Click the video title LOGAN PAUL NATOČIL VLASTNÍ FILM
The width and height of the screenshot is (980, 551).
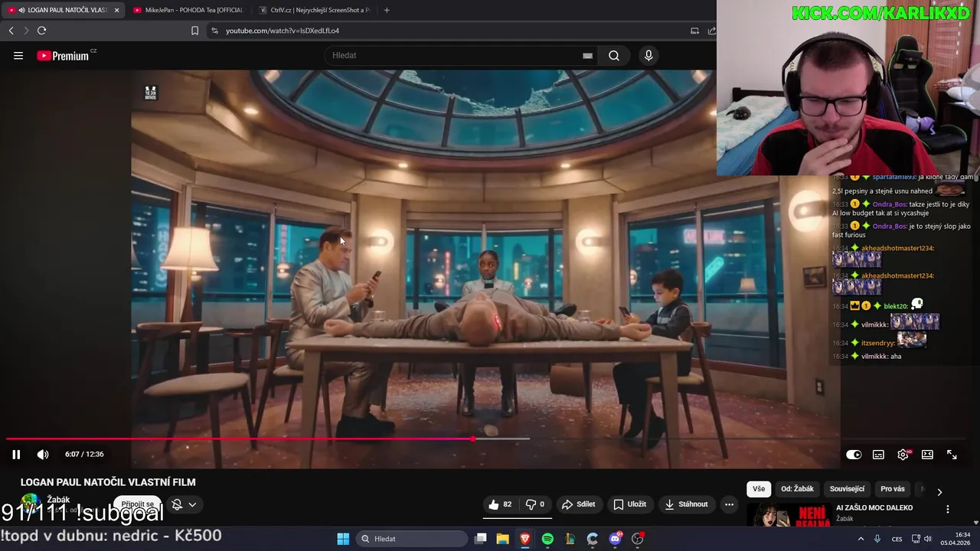click(108, 482)
